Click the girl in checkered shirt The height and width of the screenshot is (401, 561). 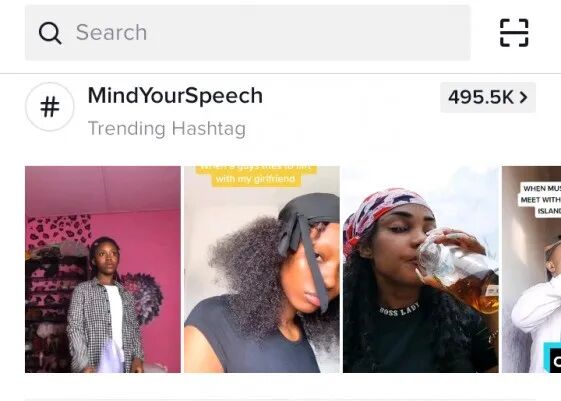click(104, 306)
